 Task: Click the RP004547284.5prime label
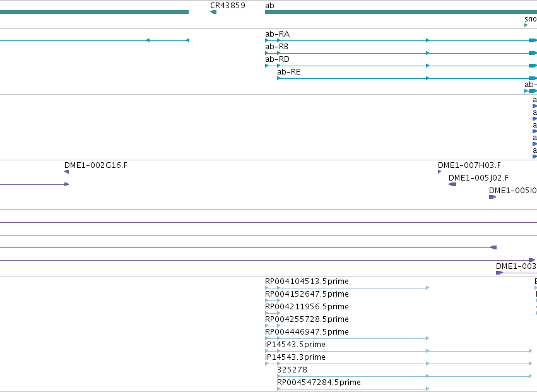(x=319, y=383)
